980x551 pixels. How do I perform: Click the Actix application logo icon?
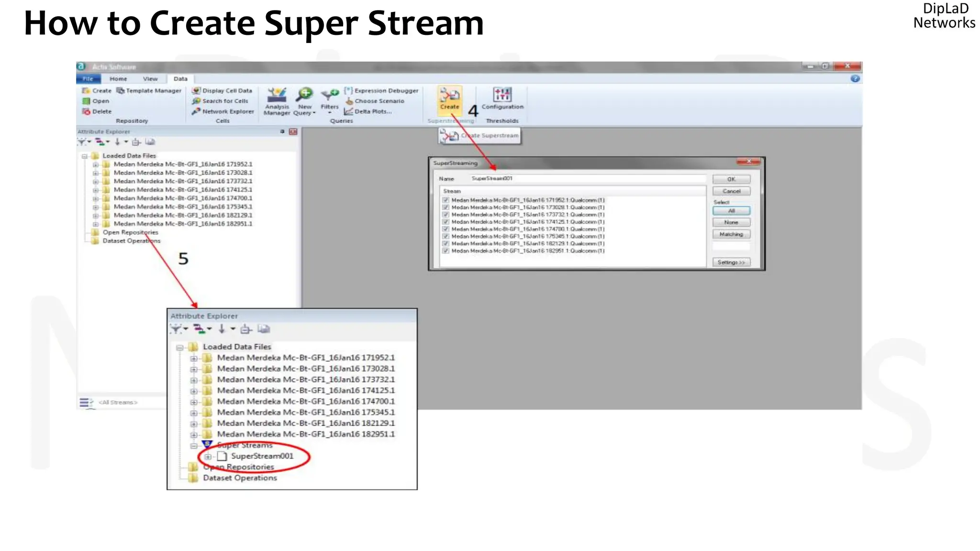coord(81,66)
